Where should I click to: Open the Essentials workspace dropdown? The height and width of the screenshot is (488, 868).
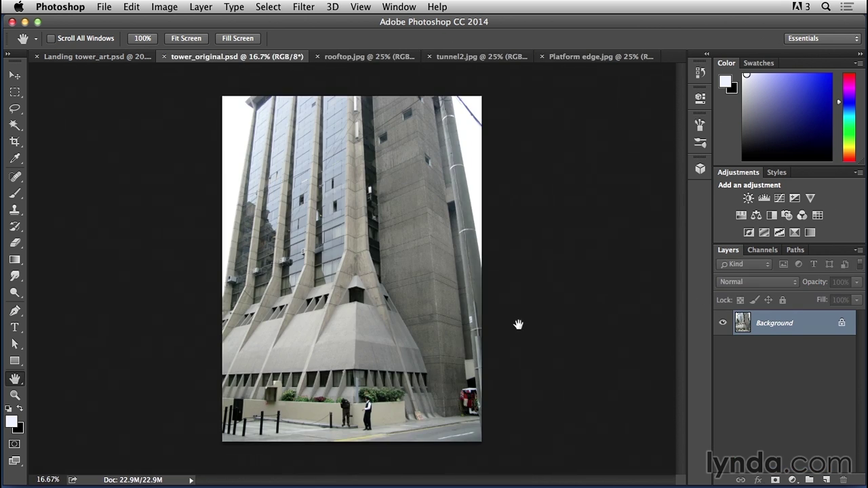click(823, 39)
